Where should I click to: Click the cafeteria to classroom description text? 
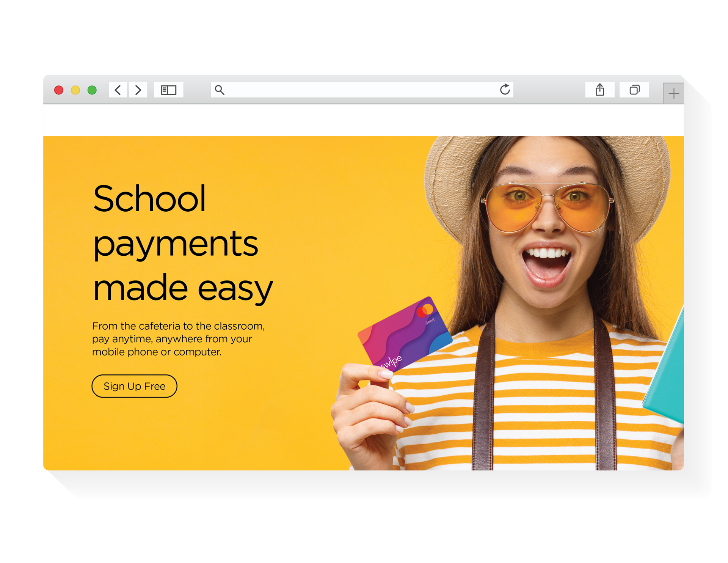tap(178, 339)
